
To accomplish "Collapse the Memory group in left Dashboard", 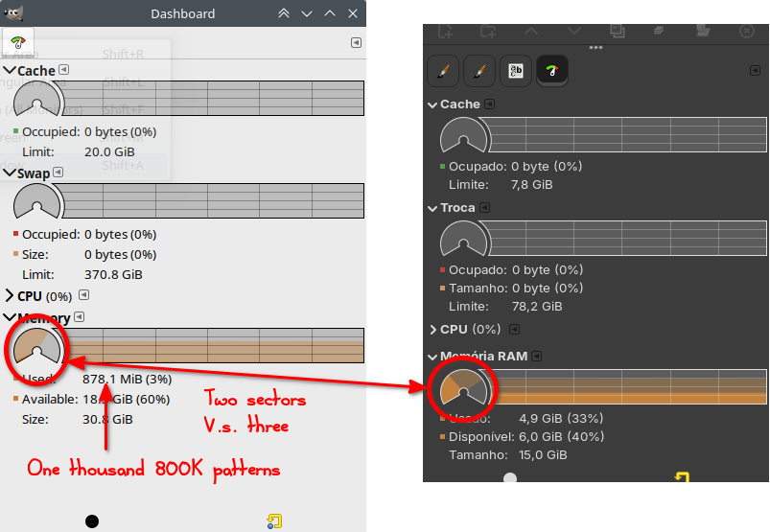I will pyautogui.click(x=10, y=317).
